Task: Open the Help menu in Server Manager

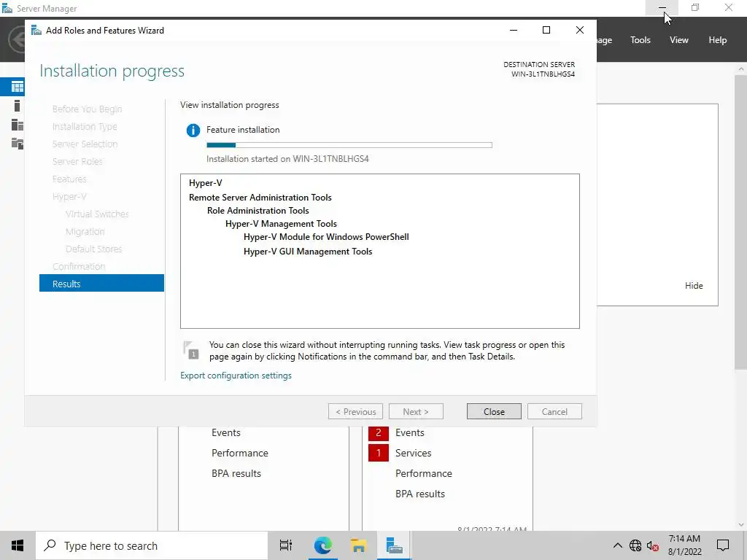Action: click(x=718, y=40)
